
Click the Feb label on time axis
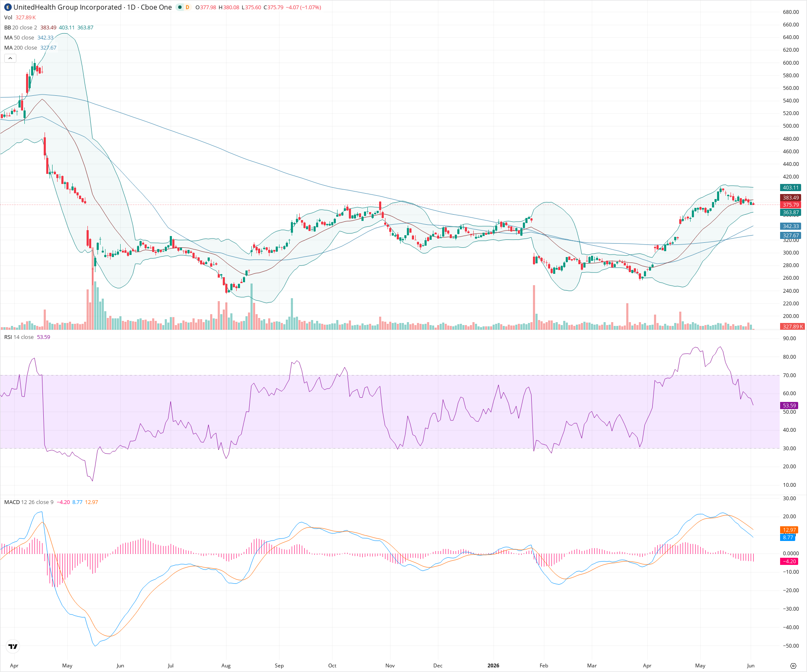point(544,666)
